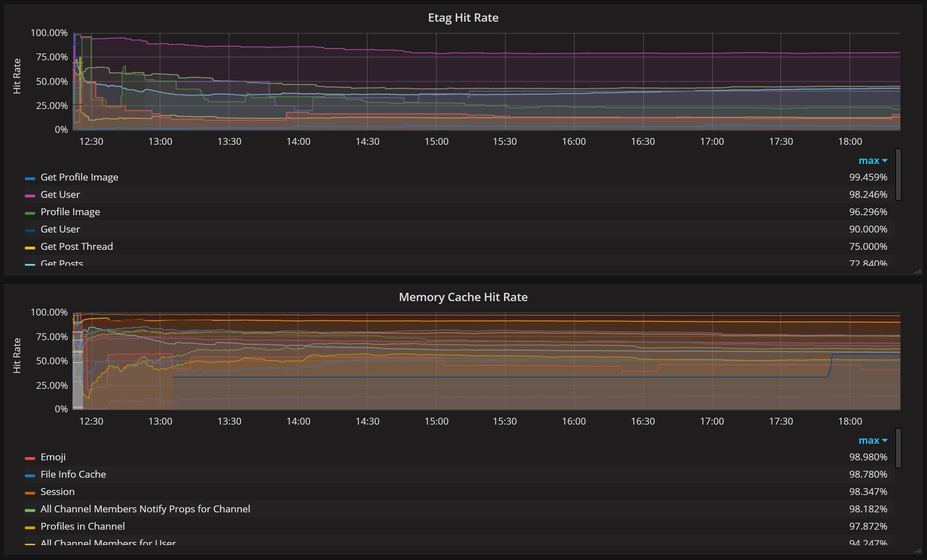Click the orange Session series color swatch

30,493
